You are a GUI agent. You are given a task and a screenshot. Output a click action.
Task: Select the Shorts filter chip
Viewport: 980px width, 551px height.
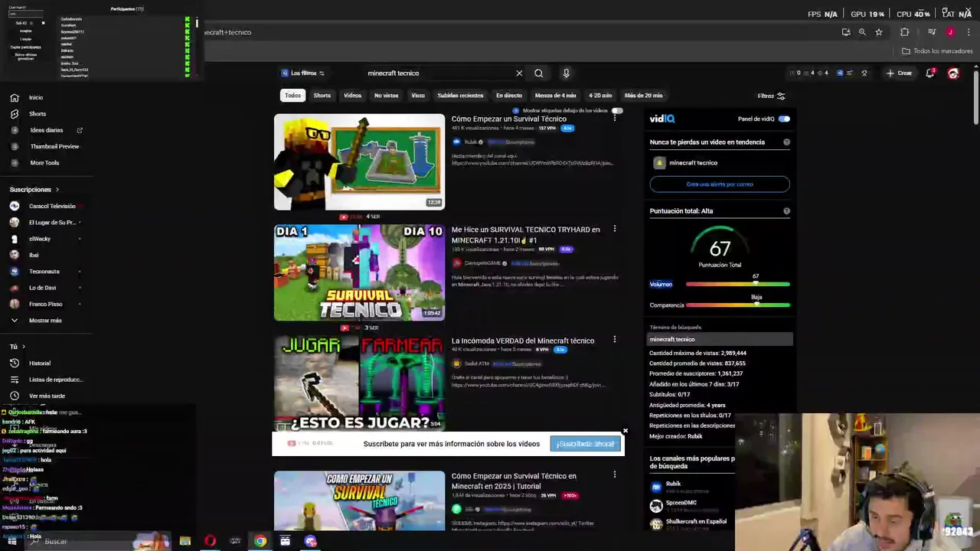coord(322,96)
